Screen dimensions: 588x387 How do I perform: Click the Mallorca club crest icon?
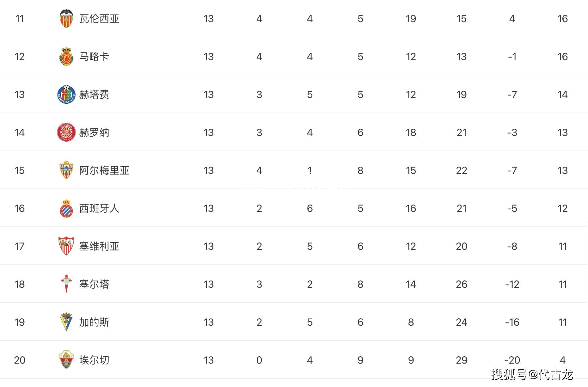click(x=66, y=57)
